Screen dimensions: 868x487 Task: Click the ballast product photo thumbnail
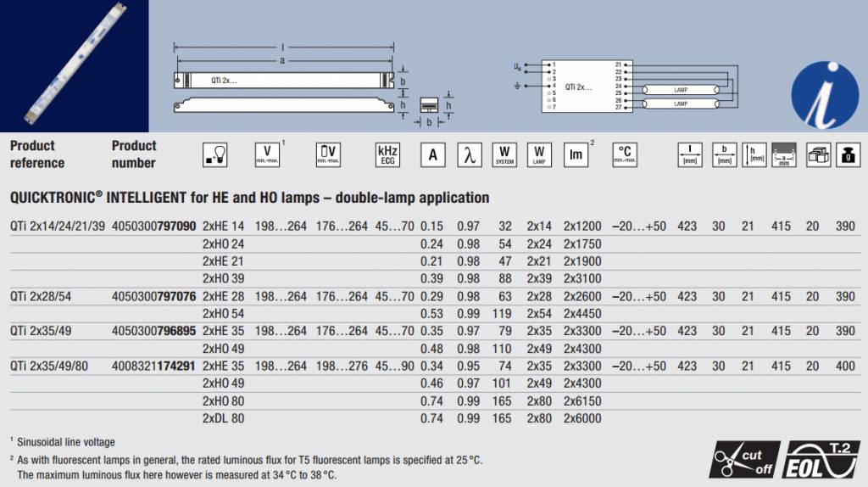74,65
